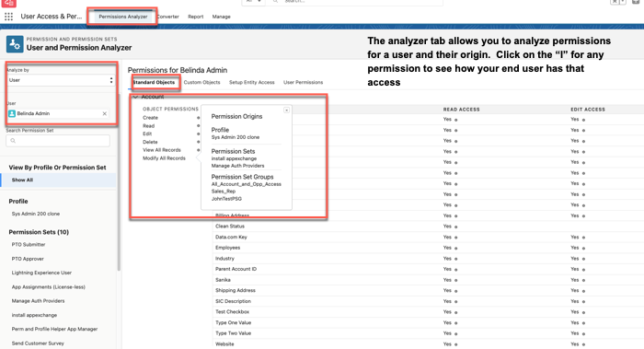644x349 pixels.
Task: Select Send Customer Survey permission set
Action: pos(38,343)
